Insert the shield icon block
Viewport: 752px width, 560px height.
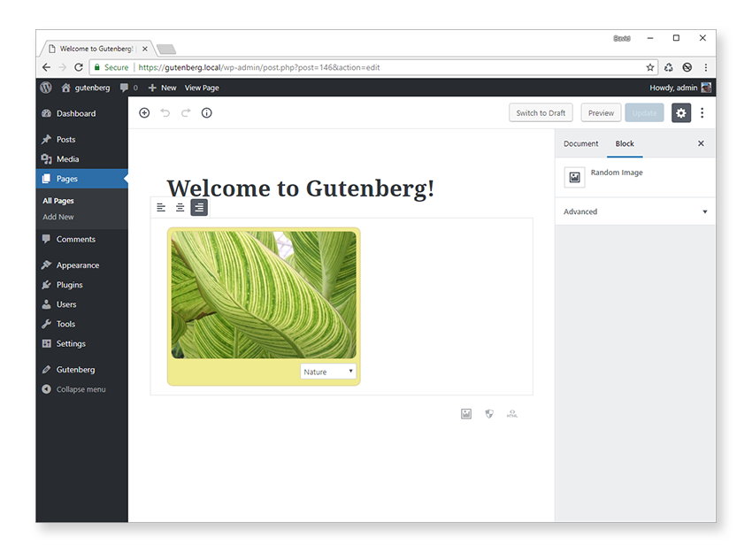489,414
